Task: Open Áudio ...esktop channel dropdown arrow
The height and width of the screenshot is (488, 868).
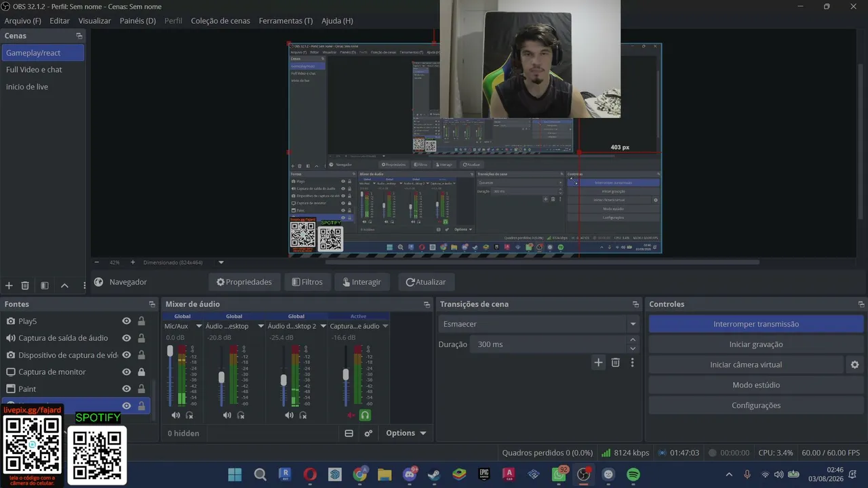Action: tap(261, 326)
